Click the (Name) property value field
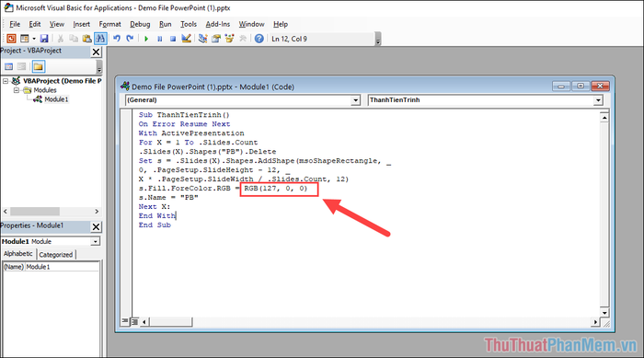This screenshot has height=358, width=644. click(x=62, y=267)
